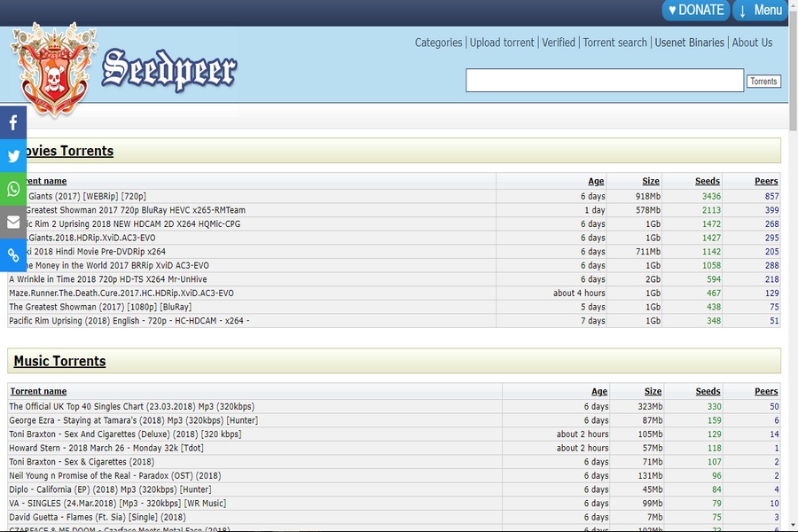Screen dimensions: 798x532
Task: Open Toni Braxton Sex And Cigarettes Deluxe
Action: point(125,434)
